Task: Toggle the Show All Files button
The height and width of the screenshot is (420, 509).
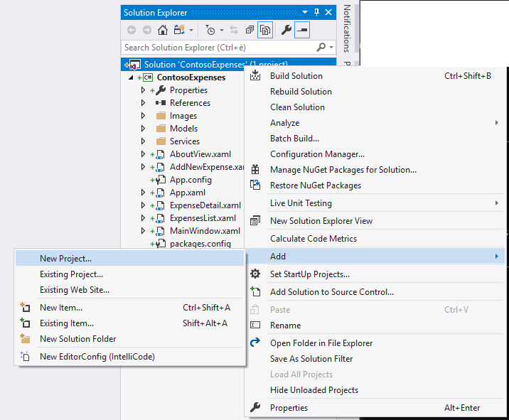Action: pos(265,30)
